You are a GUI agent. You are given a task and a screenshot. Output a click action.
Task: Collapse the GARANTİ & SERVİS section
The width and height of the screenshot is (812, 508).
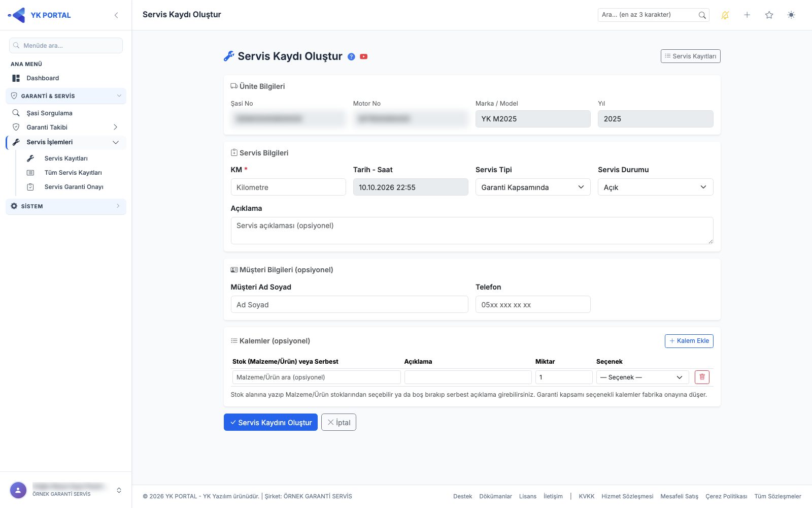(66, 96)
